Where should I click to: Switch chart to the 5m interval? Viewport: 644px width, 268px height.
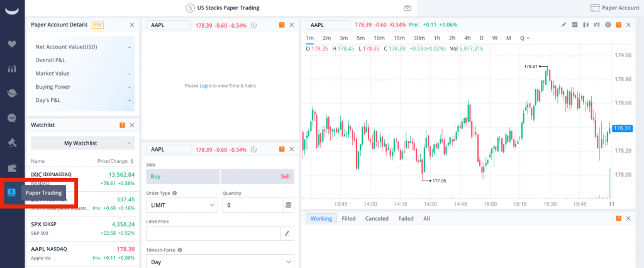360,38
